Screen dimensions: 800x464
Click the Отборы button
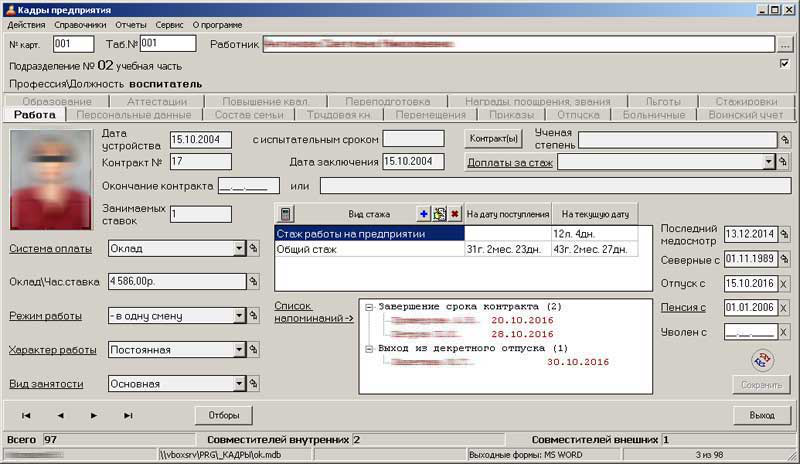(223, 416)
